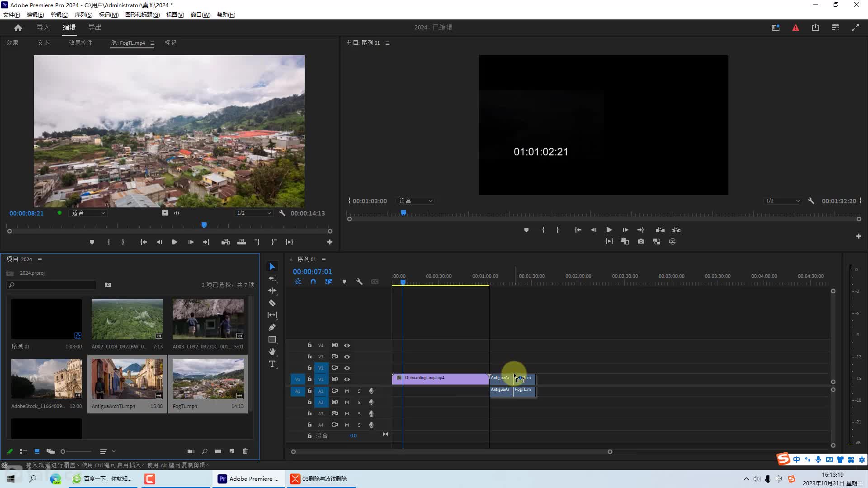Click Overwrite button in Source Monitor

(242, 242)
